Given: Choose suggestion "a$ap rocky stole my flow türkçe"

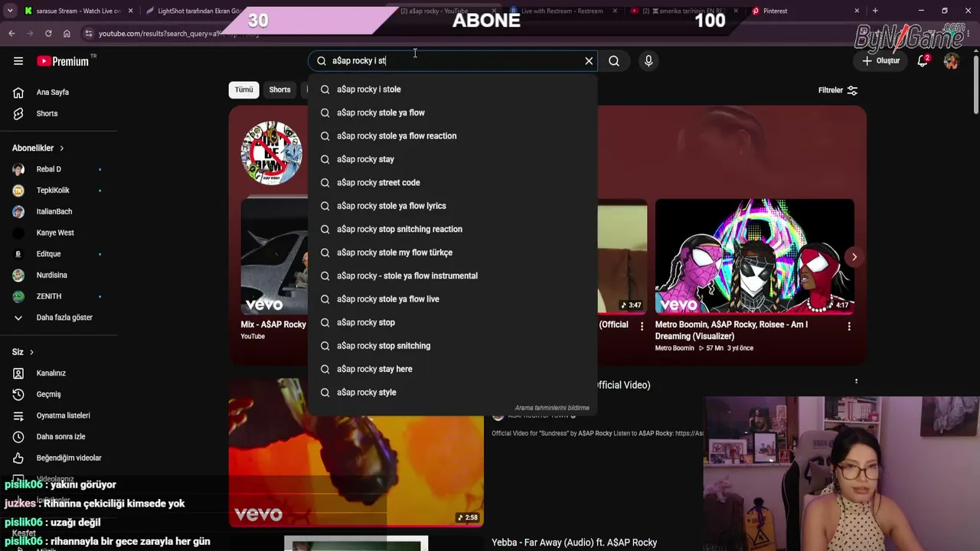Looking at the screenshot, I should pos(452,253).
